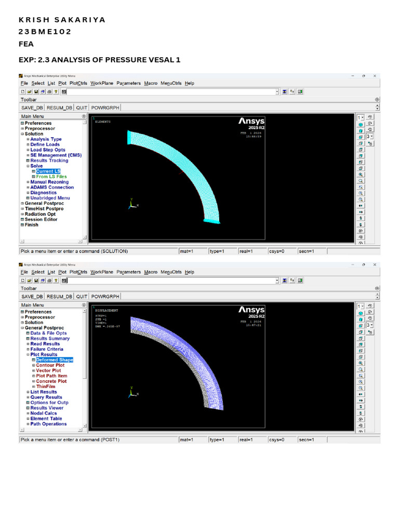
Task: Click command input field in top window
Action: point(171,91)
